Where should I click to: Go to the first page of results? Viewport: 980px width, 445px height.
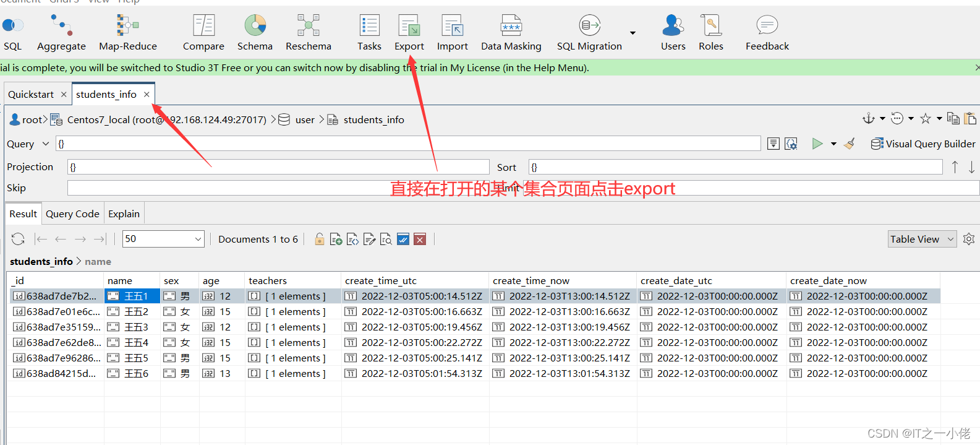click(x=41, y=239)
